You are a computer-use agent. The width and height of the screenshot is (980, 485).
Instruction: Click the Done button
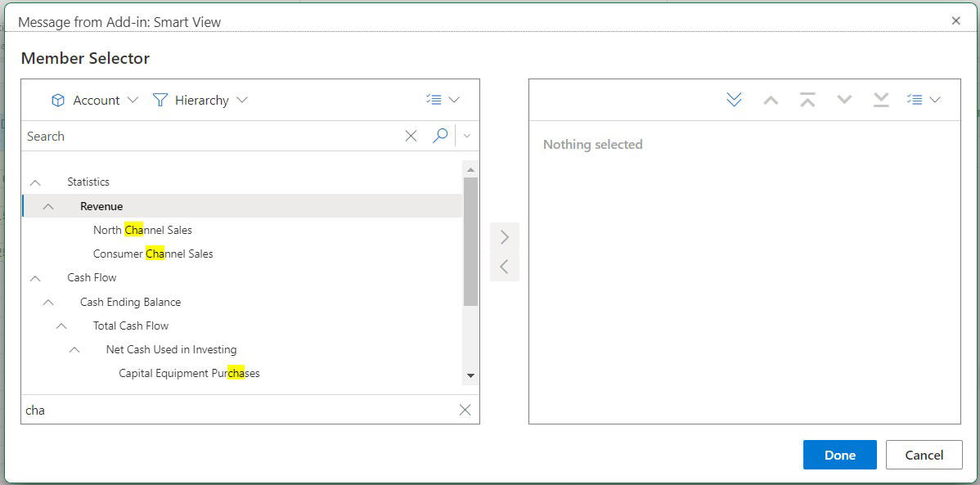coord(839,455)
